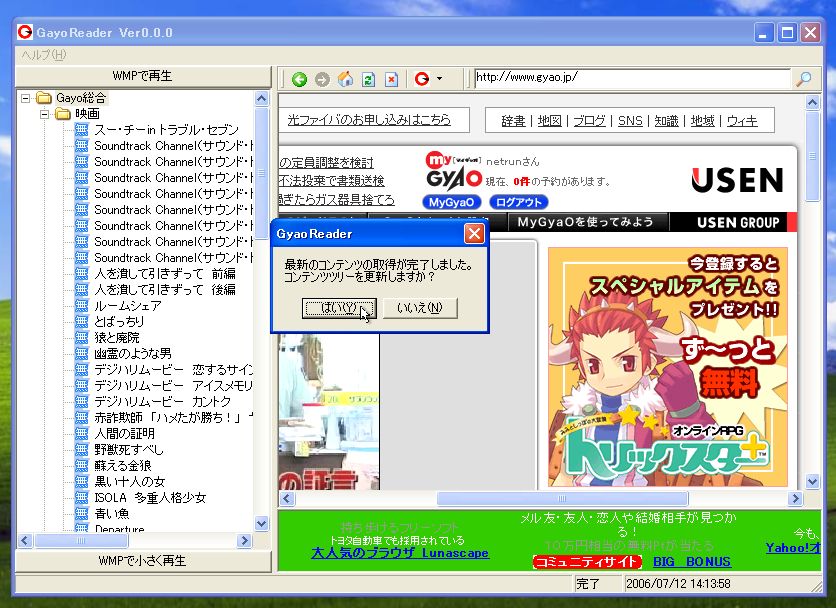Maximize the GayoReader window
The height and width of the screenshot is (608, 836).
click(787, 33)
